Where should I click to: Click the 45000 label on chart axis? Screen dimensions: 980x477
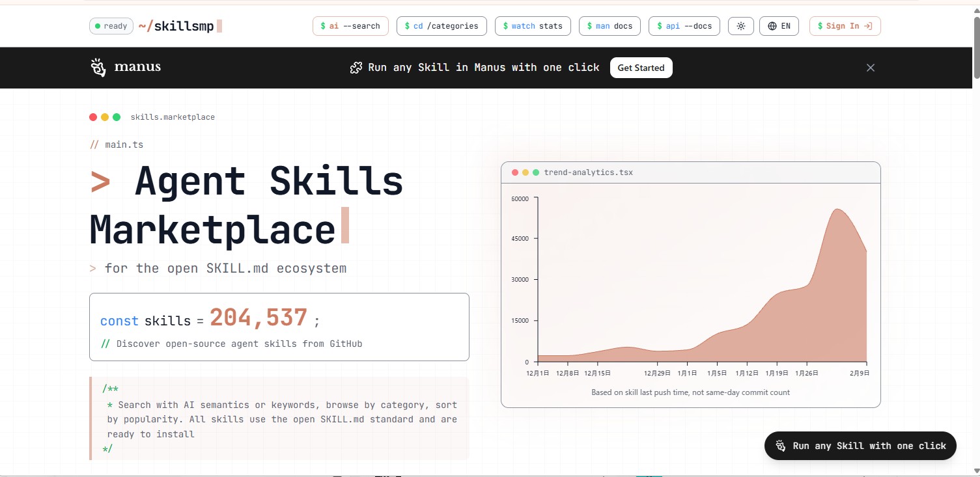point(520,238)
